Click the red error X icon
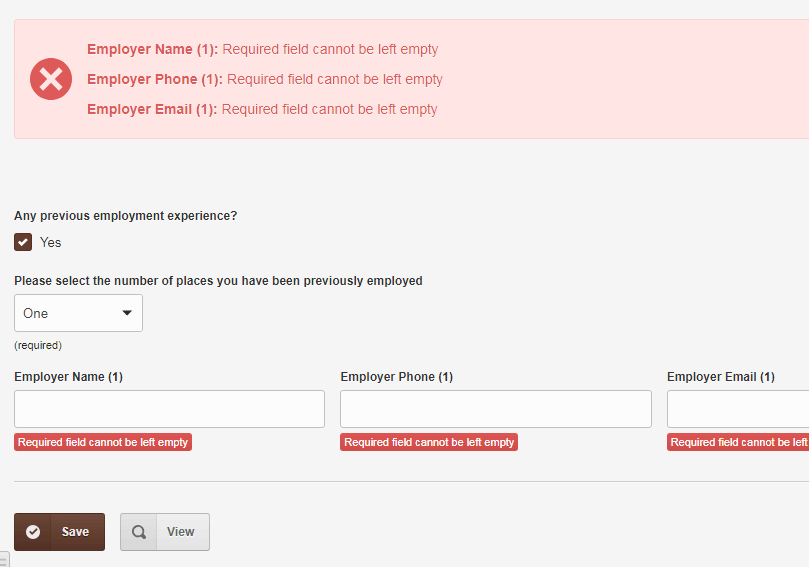 coord(51,79)
